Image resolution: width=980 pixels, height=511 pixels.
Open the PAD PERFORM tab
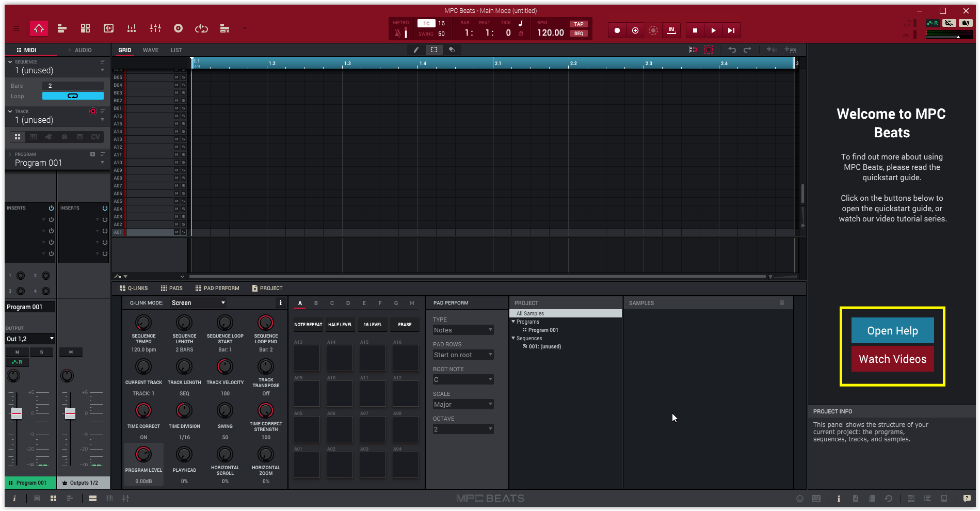(217, 289)
